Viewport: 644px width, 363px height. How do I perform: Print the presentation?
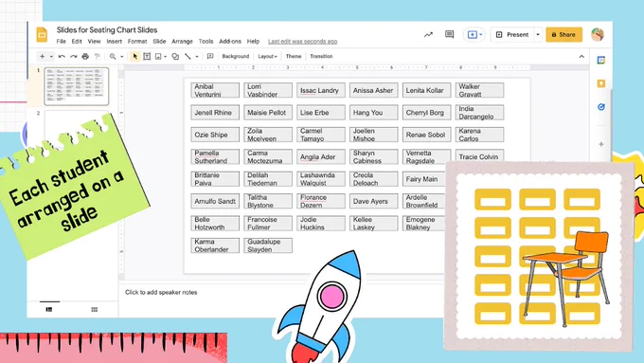(85, 56)
